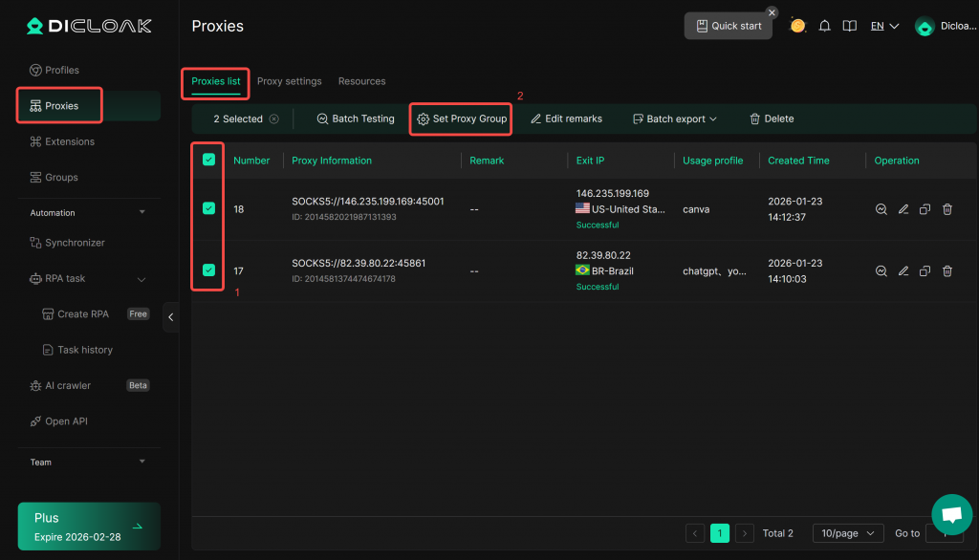Toggle the select-all checkbox in header
Viewport: 979px width, 560px height.
pos(208,161)
